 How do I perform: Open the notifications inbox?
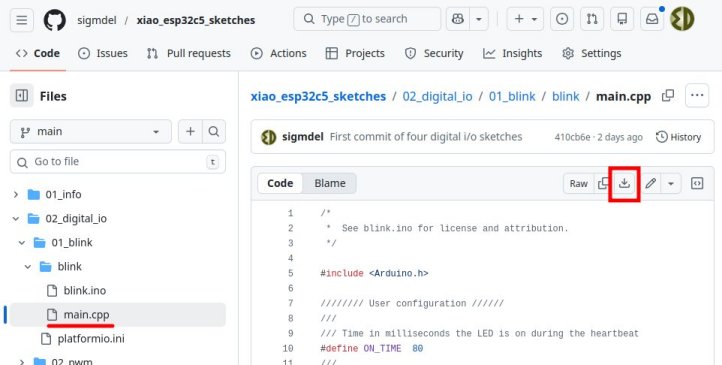coord(652,19)
